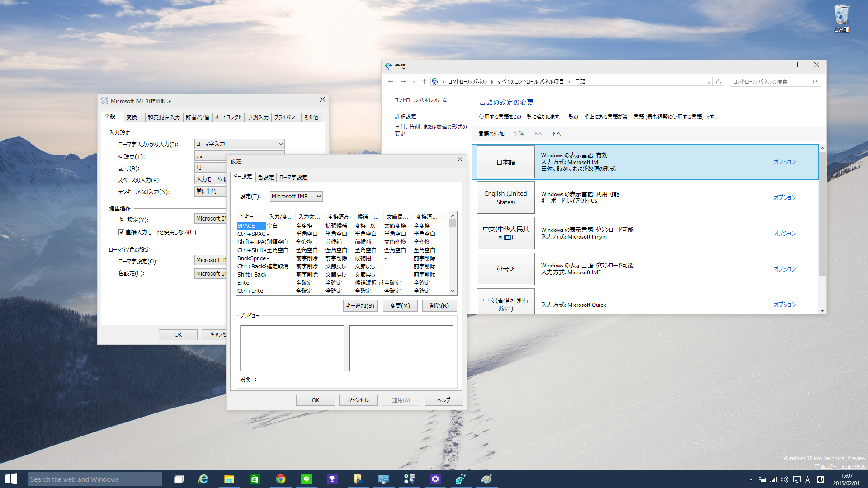Open the 記号(B) dropdown
The image size is (868, 488).
(210, 168)
